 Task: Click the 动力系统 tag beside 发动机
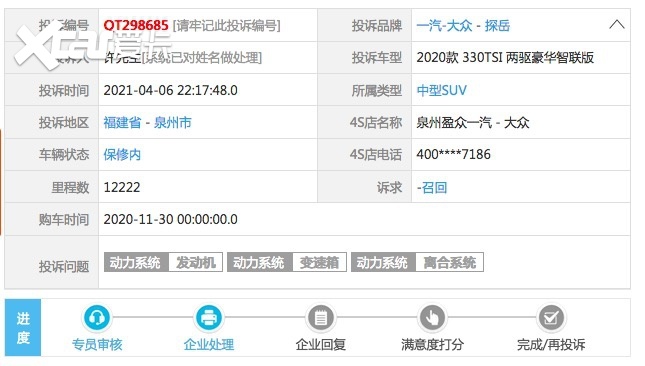tap(136, 262)
